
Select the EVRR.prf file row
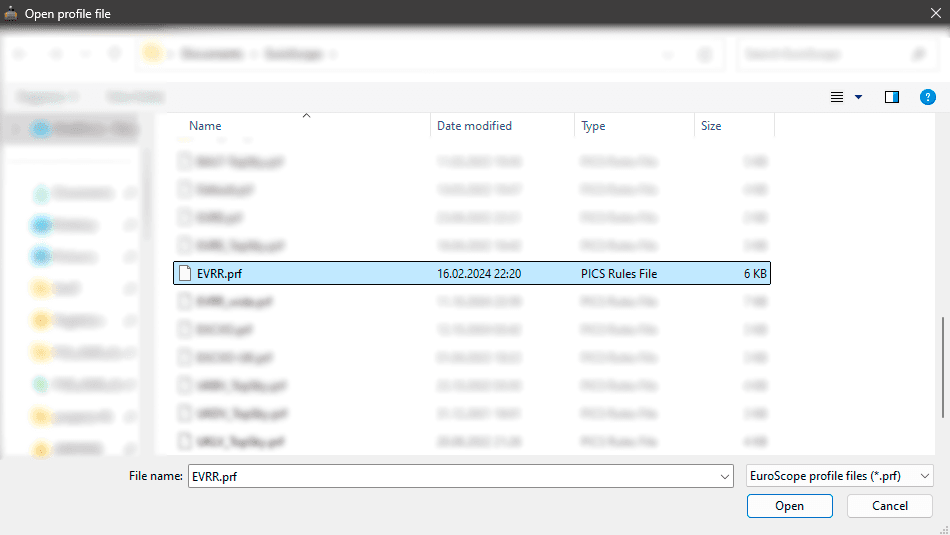(x=471, y=273)
